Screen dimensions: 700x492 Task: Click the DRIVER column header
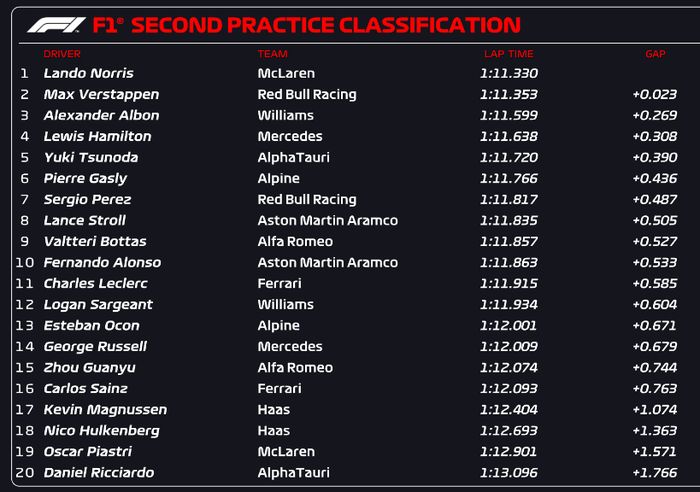pos(62,54)
